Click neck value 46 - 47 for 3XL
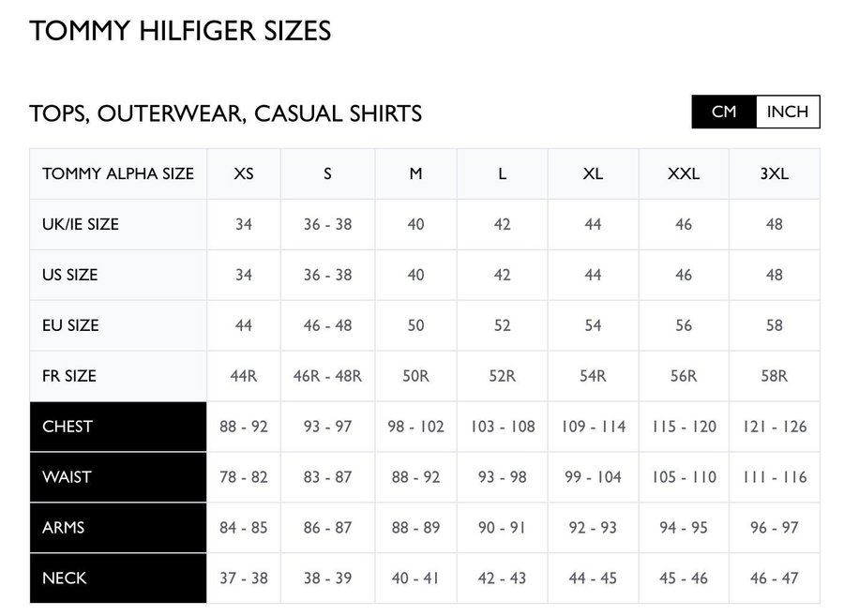Image resolution: width=844 pixels, height=616 pixels. (774, 578)
